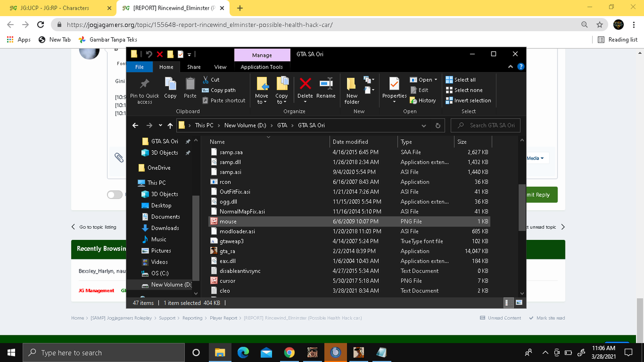Click the Rename icon in Organize group

[326, 88]
